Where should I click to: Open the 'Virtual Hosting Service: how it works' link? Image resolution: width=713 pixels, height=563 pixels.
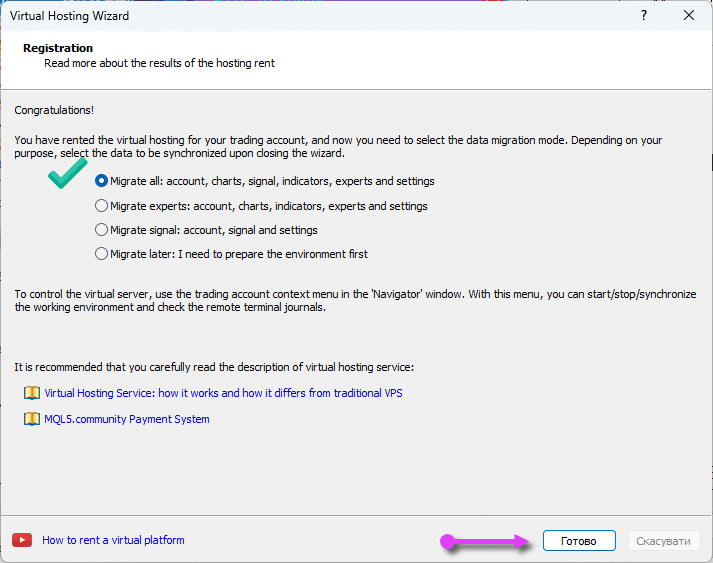click(x=223, y=393)
